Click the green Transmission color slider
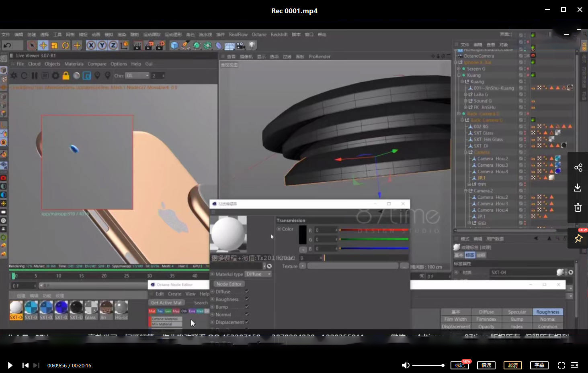The width and height of the screenshot is (588, 373). pos(374,239)
